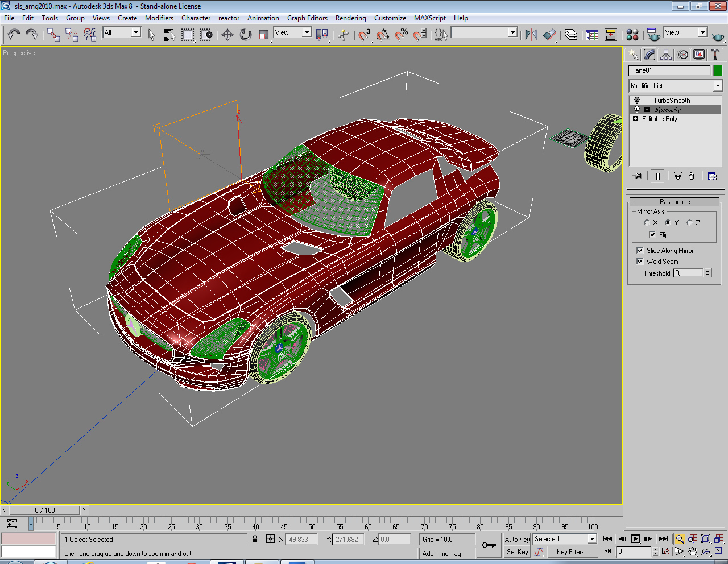Disable Slice Along Mirror option
Viewport: 728px width, 564px height.
[640, 250]
